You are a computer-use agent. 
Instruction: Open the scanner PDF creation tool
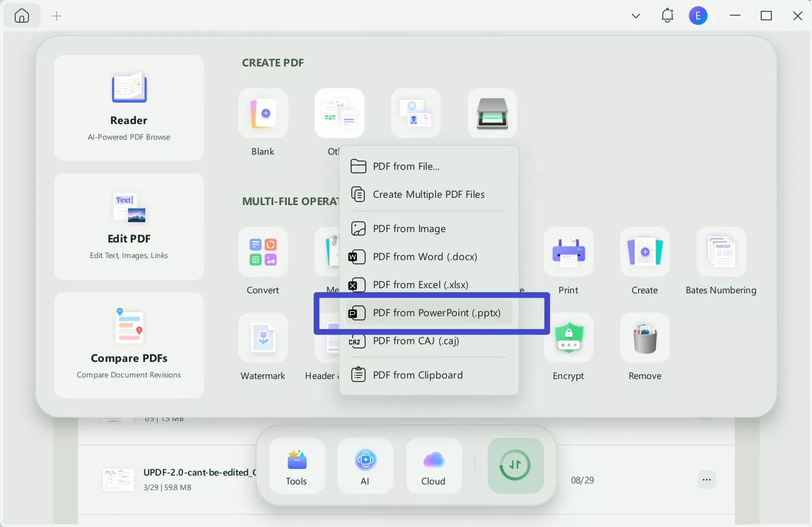point(491,113)
